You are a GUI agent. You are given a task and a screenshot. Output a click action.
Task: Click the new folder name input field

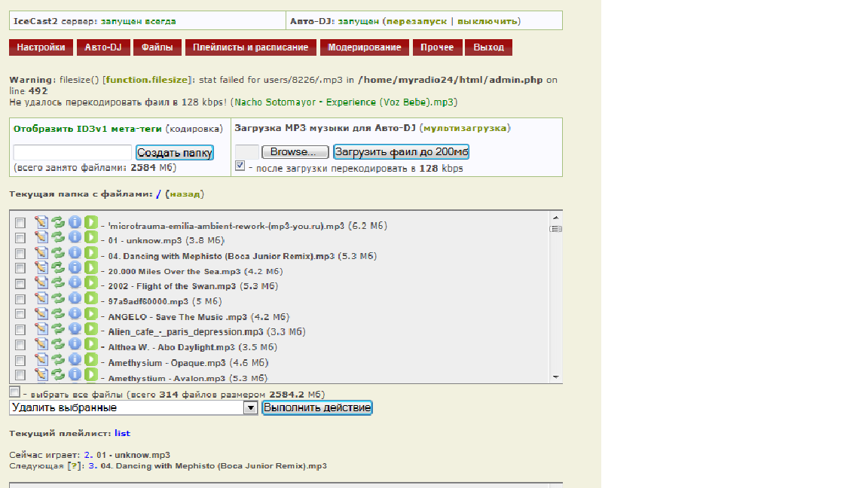click(x=72, y=153)
